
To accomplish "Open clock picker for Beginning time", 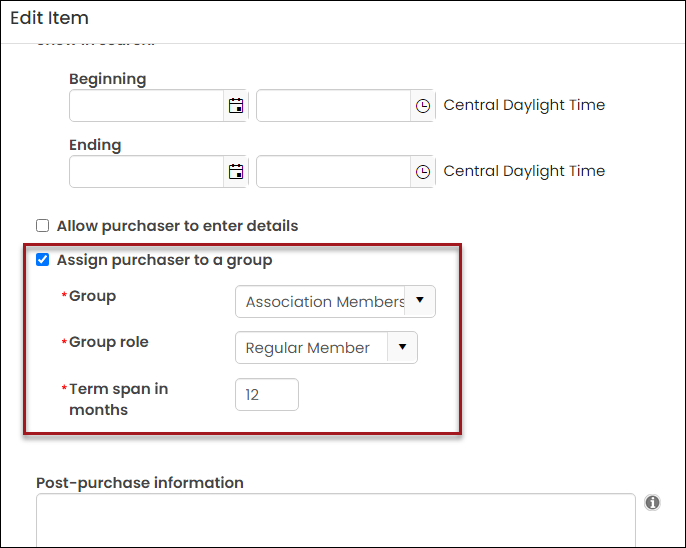I will (423, 106).
